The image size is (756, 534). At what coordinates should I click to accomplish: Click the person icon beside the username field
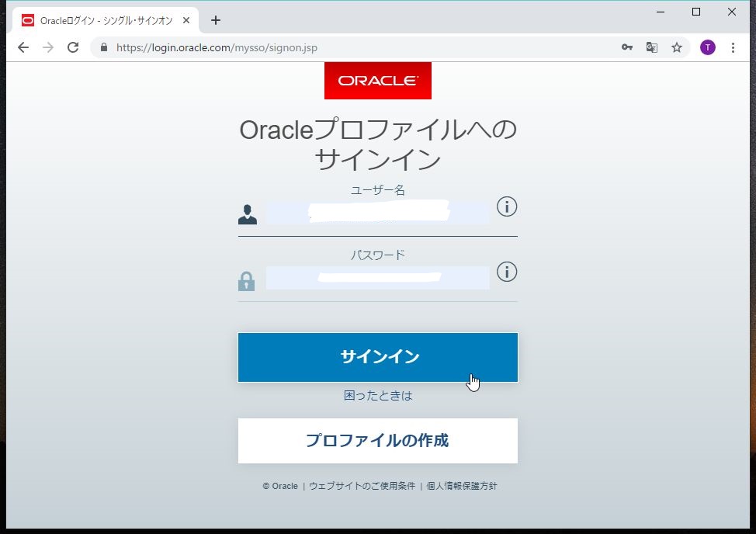coord(247,214)
